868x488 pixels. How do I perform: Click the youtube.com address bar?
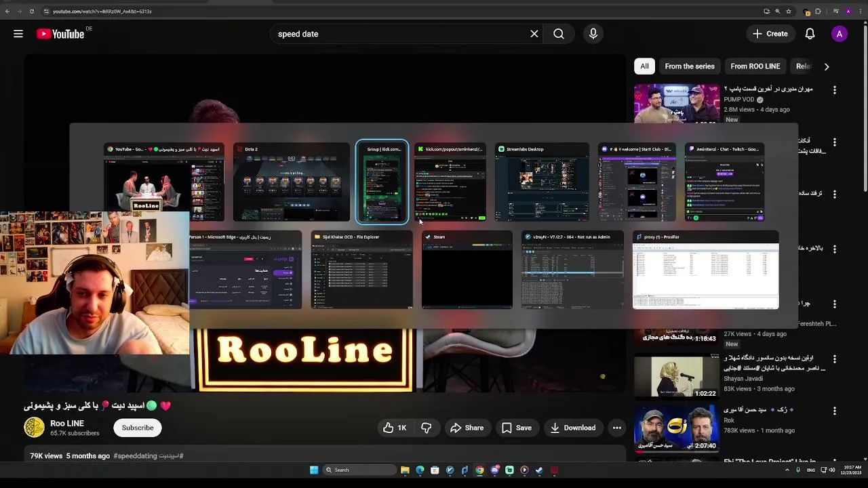point(407,12)
